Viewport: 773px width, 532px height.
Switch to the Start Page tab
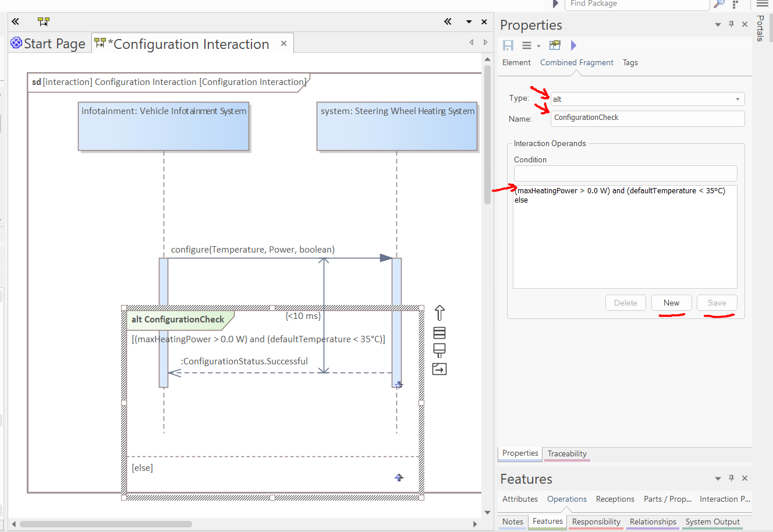pyautogui.click(x=49, y=44)
